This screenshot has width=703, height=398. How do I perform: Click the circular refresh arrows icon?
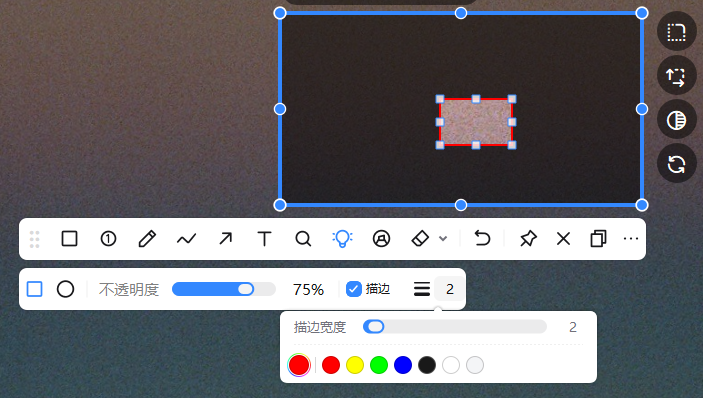pyautogui.click(x=677, y=164)
